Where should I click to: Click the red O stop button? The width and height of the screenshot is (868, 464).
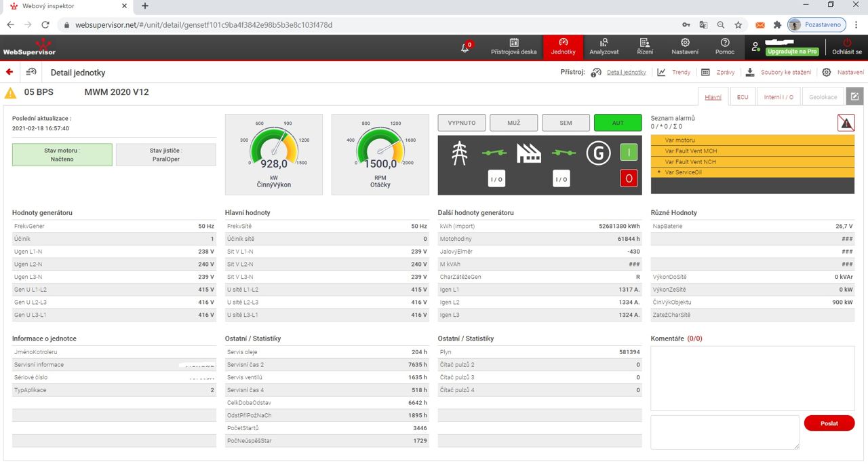tap(629, 178)
